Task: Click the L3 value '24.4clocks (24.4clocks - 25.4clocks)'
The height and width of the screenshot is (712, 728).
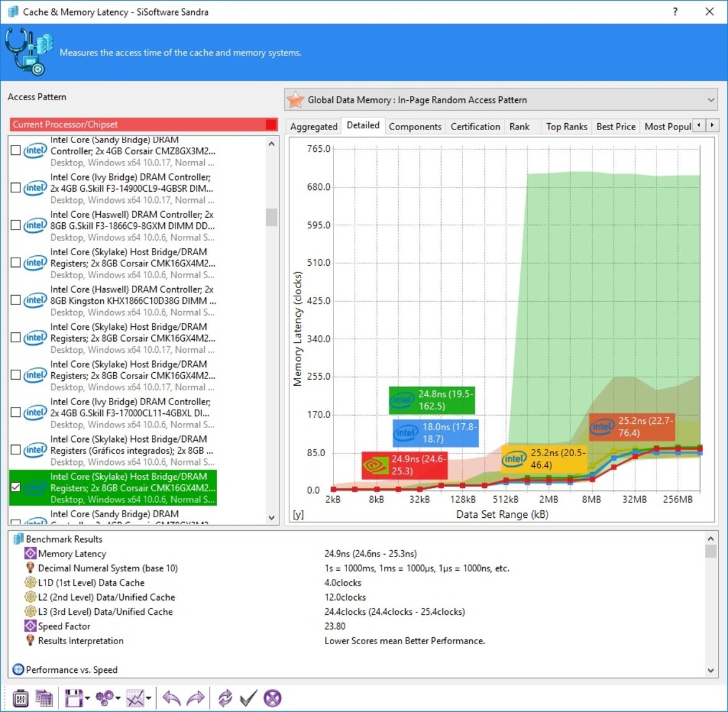Action: [x=394, y=611]
